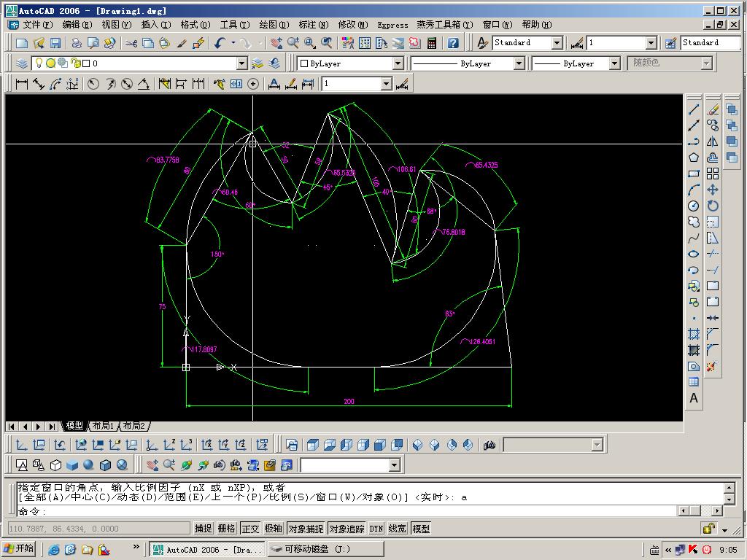Viewport: 747px width, 560px height.
Task: Select the Line tool in draw toolbar
Action: (x=694, y=109)
